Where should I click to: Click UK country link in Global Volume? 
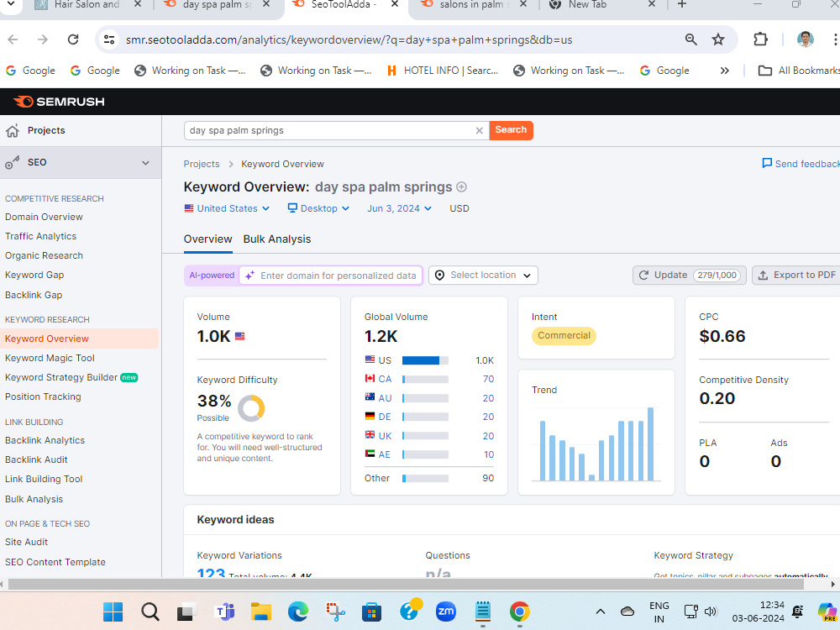click(x=385, y=435)
